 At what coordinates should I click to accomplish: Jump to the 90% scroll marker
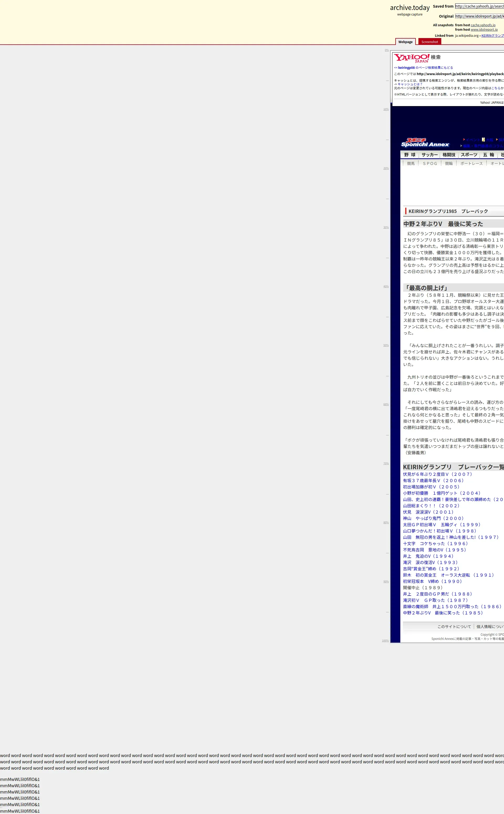pos(386,581)
